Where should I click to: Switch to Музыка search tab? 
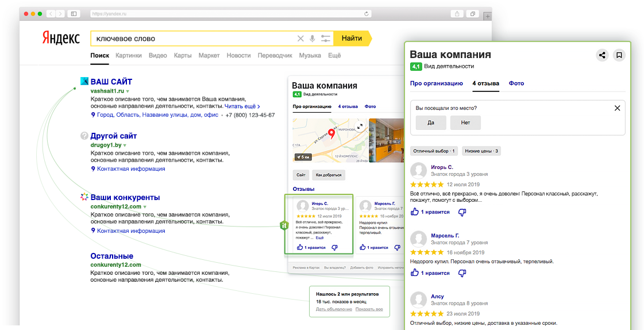(x=310, y=56)
